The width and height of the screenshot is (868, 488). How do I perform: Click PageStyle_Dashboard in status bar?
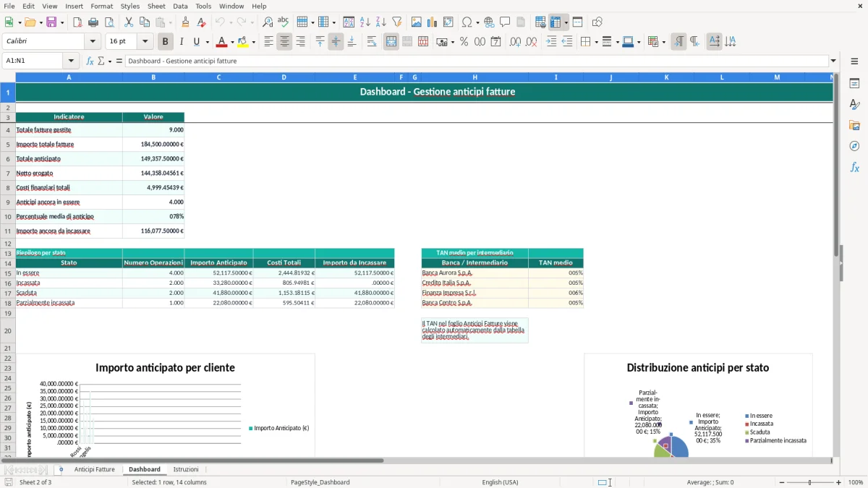(320, 482)
